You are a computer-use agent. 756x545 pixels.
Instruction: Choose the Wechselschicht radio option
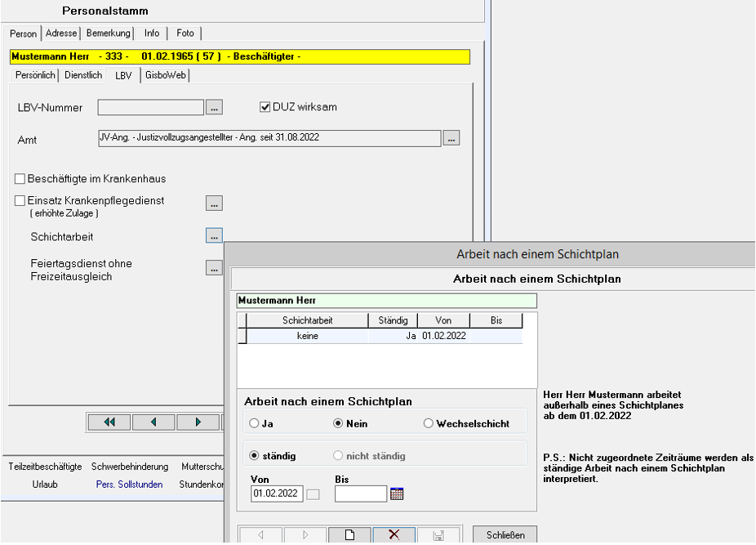point(428,423)
